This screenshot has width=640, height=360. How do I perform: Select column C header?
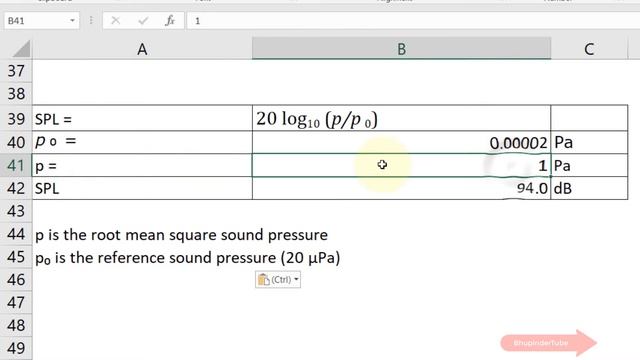pyautogui.click(x=589, y=49)
